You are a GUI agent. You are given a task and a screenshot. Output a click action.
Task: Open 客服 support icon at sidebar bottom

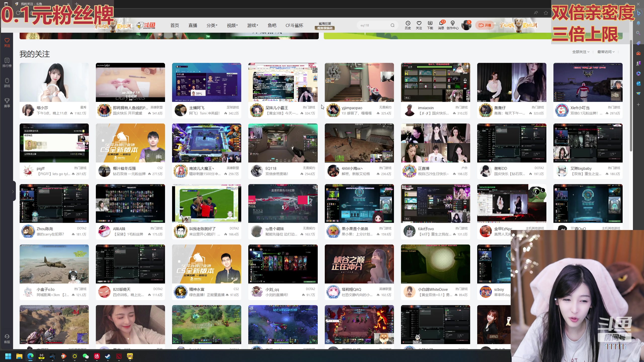point(7,338)
